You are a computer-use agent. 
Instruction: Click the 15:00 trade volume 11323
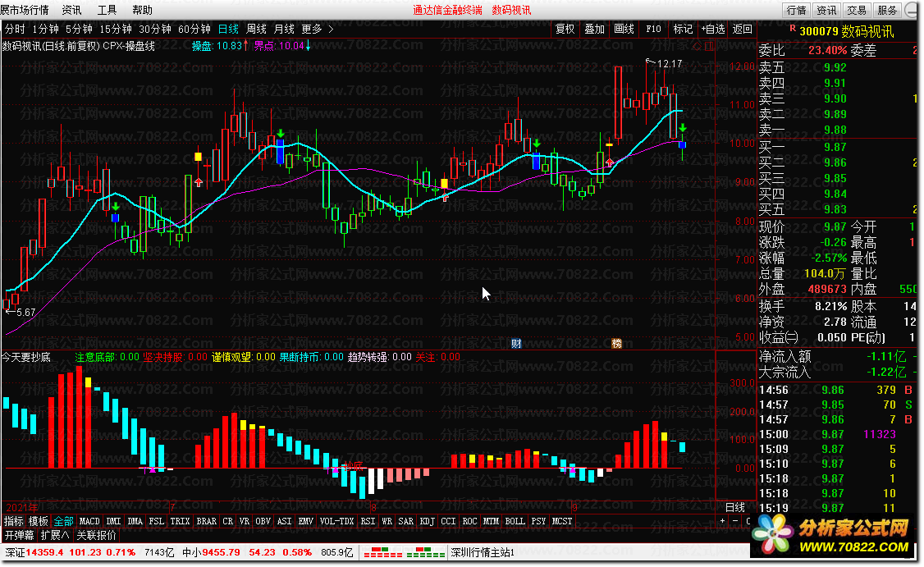coord(879,434)
